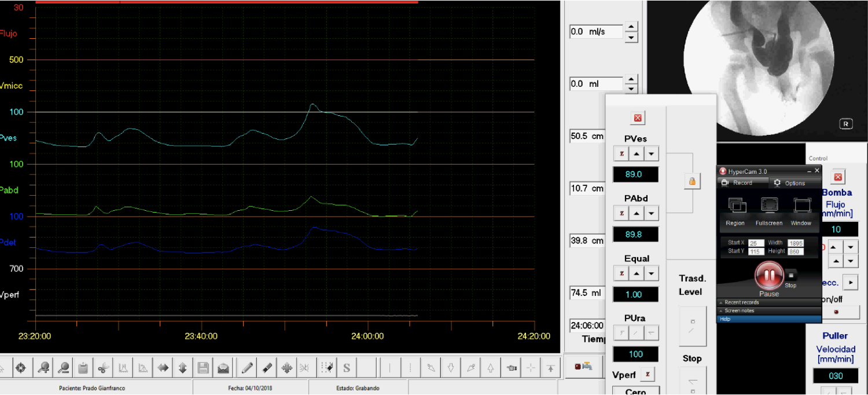Image resolution: width=868 pixels, height=395 pixels.
Task: Choose Fullscreen capture mode in HyperCam
Action: tap(768, 212)
